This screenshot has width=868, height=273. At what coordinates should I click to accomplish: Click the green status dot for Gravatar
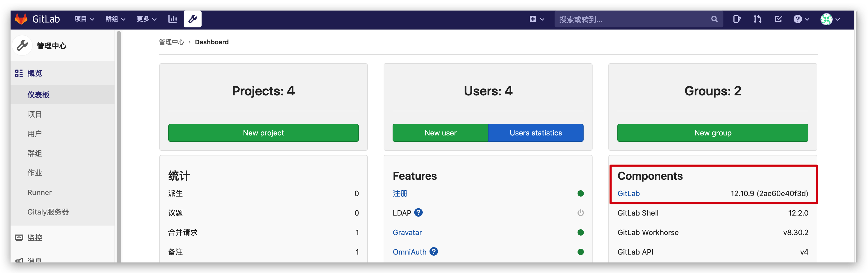pyautogui.click(x=581, y=233)
